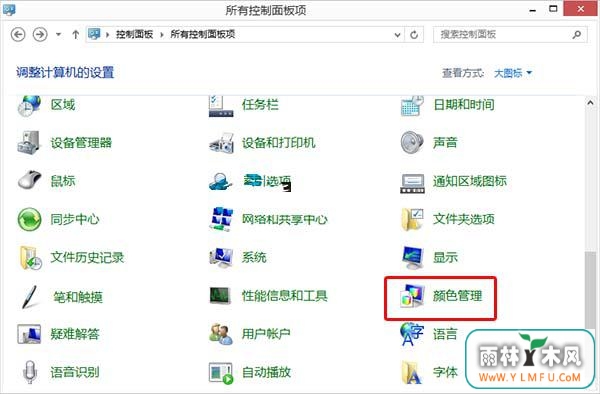
Task: Maximize the 所有控制面板项 window
Action: point(553,9)
